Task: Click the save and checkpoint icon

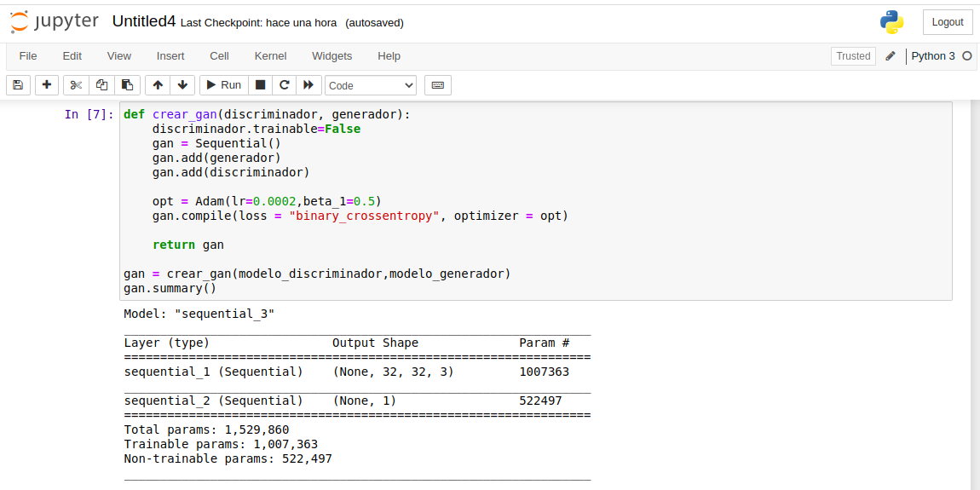Action: (19, 85)
